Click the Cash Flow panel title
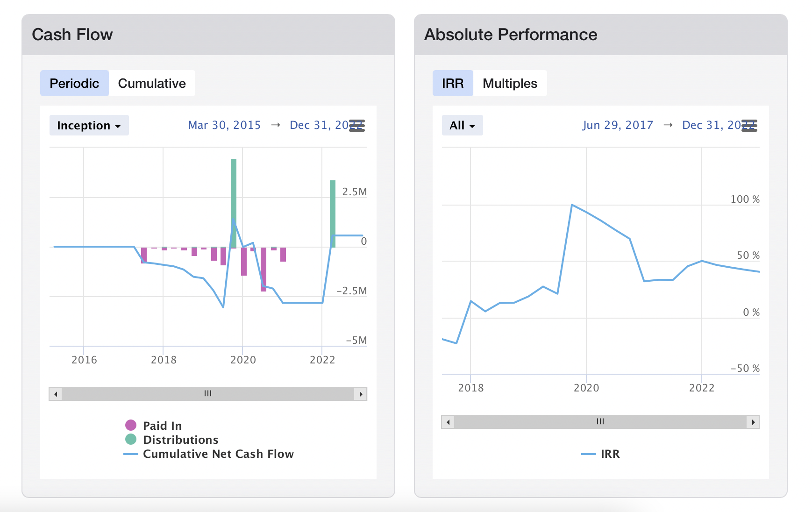This screenshot has width=812, height=512. click(x=72, y=35)
